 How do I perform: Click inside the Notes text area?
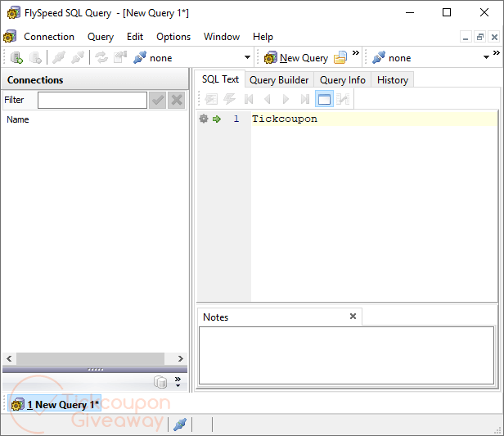pos(346,355)
